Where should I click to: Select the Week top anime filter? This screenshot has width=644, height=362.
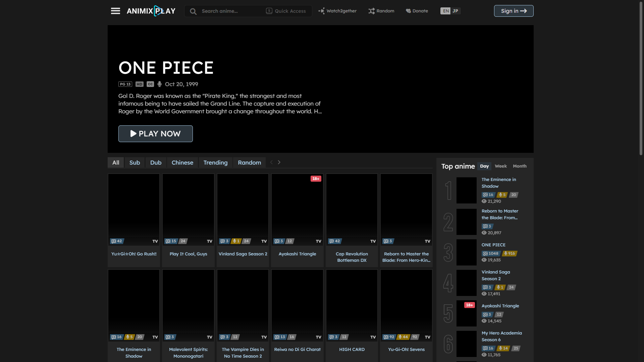[501, 166]
